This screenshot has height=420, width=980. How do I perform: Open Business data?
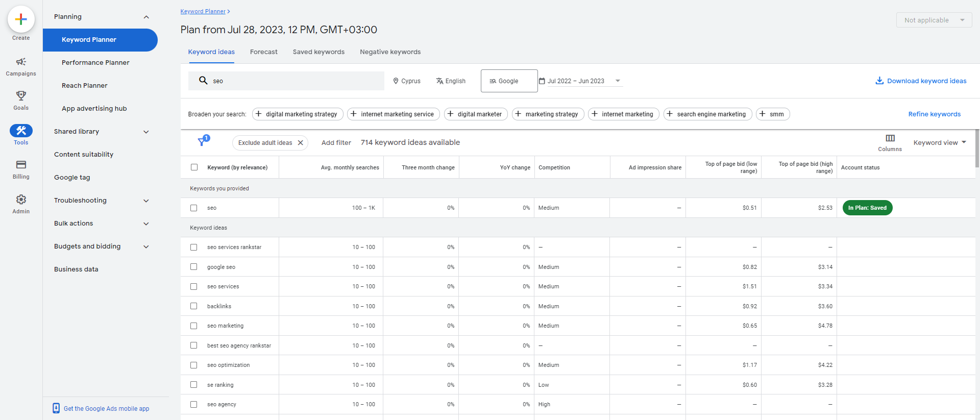pos(76,269)
